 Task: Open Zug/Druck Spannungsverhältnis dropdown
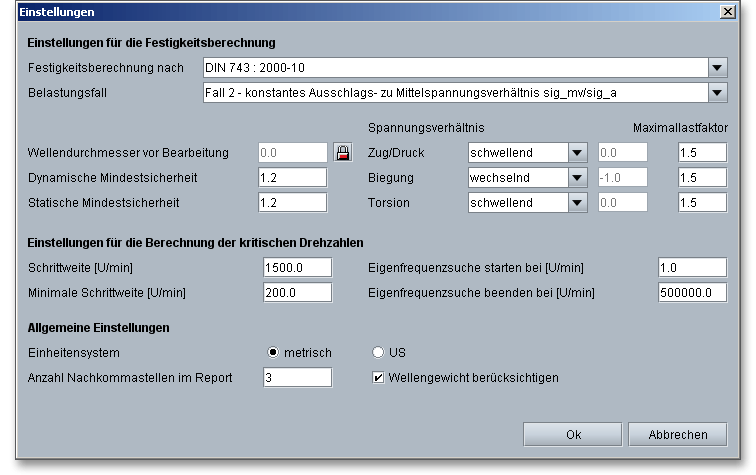coord(577,153)
